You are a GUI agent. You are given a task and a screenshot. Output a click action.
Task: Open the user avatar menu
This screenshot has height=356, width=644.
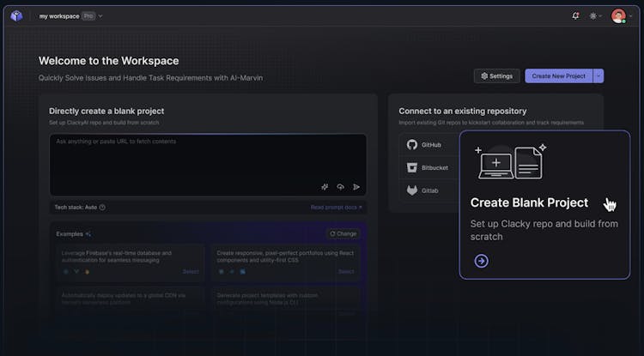[618, 15]
